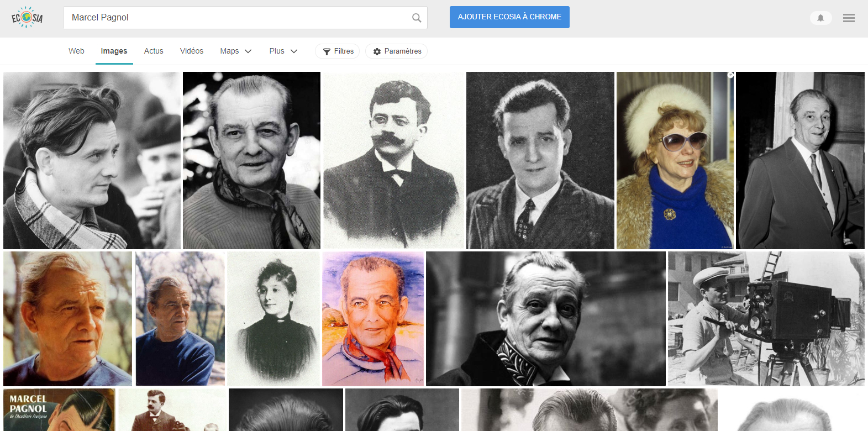Expand the Maps dropdown

pyautogui.click(x=236, y=51)
